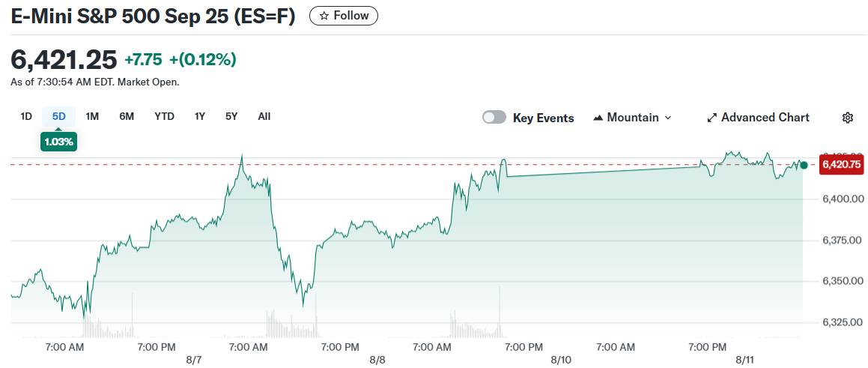Click the Advanced Chart expand arrows icon

pyautogui.click(x=712, y=118)
